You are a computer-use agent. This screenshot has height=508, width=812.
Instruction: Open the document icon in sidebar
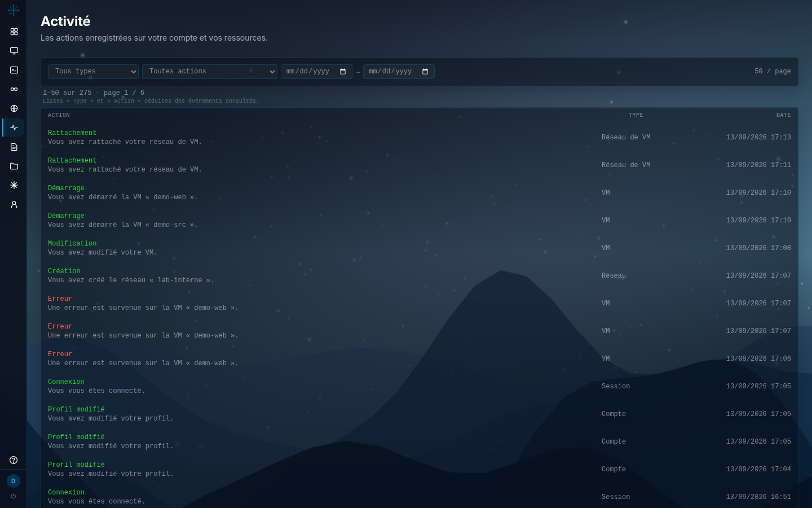[x=14, y=147]
